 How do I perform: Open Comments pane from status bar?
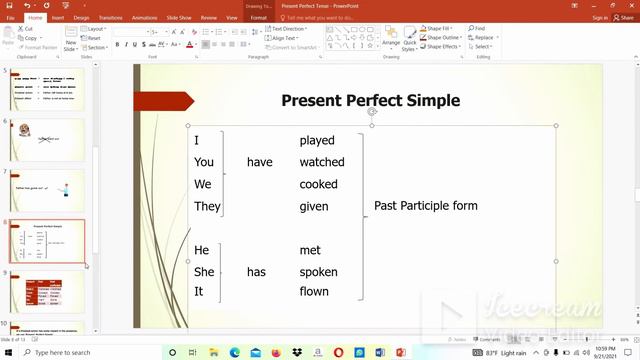click(x=487, y=339)
